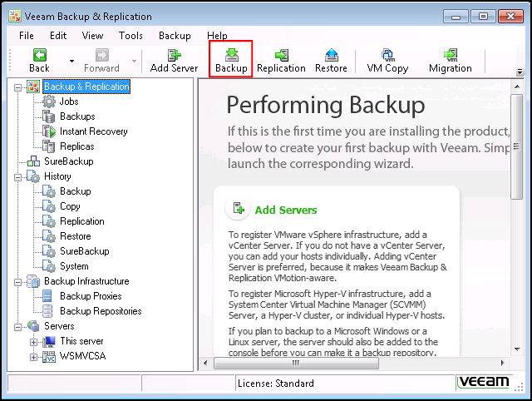
Task: Select Backup Repositories tree item
Action: point(101,311)
